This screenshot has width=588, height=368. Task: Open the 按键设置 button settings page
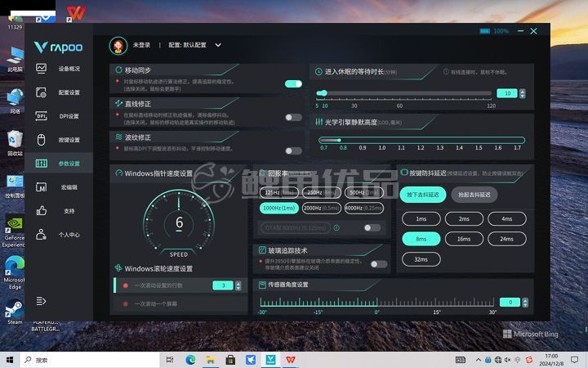click(x=58, y=140)
